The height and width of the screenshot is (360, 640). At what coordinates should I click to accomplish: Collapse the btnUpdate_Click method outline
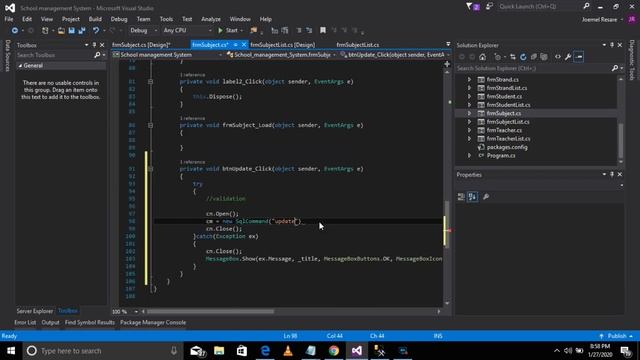pos(150,169)
